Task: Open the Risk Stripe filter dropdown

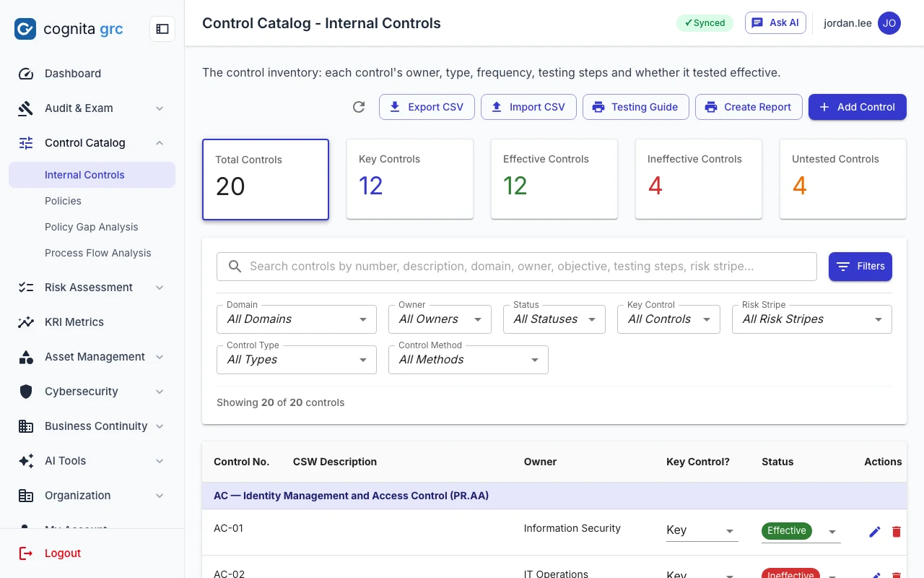Action: point(812,319)
